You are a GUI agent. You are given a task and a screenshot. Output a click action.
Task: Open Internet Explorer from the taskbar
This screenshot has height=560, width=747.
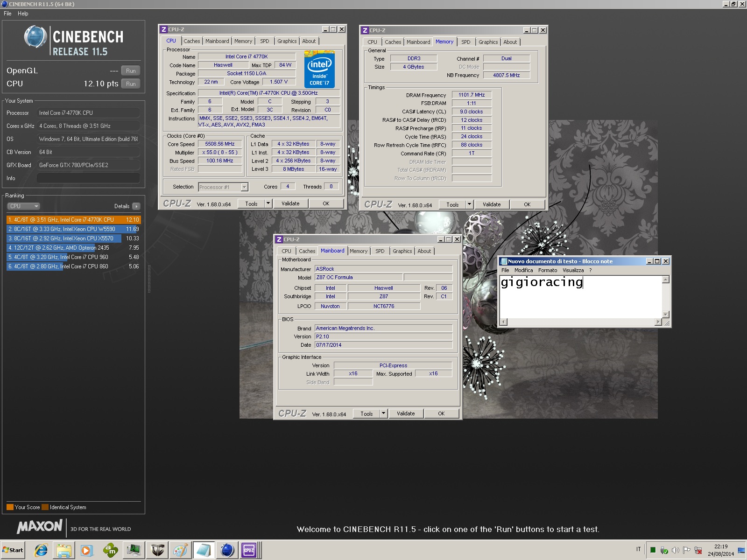coord(41,550)
